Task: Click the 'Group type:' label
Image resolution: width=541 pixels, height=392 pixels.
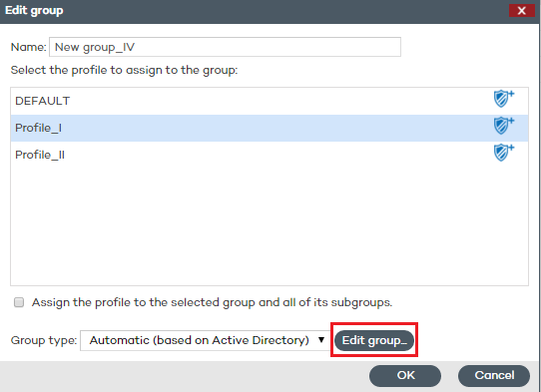Action: coord(44,340)
